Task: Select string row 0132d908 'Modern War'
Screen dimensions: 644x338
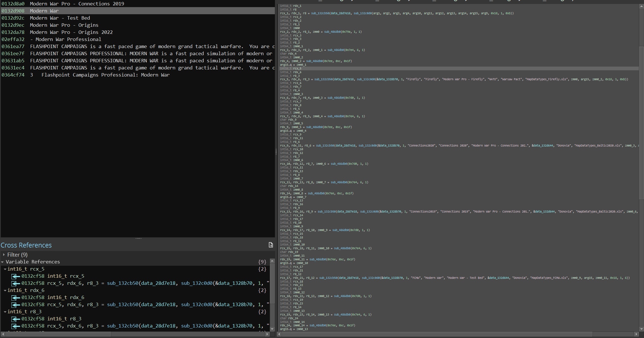Action: 138,11
